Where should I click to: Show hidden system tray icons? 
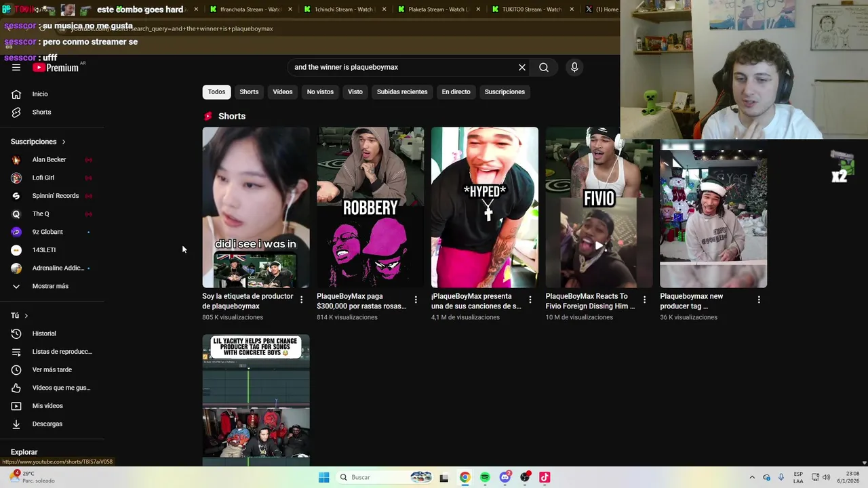coord(751,477)
